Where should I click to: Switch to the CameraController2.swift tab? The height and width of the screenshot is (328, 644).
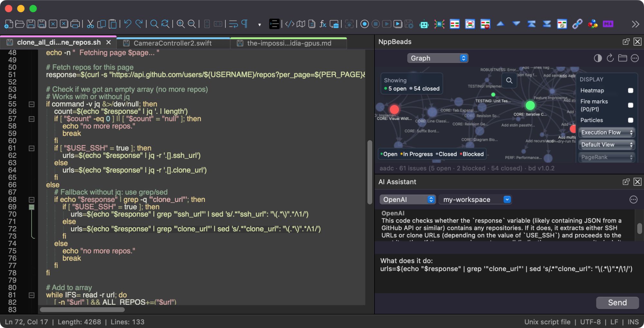coord(173,43)
